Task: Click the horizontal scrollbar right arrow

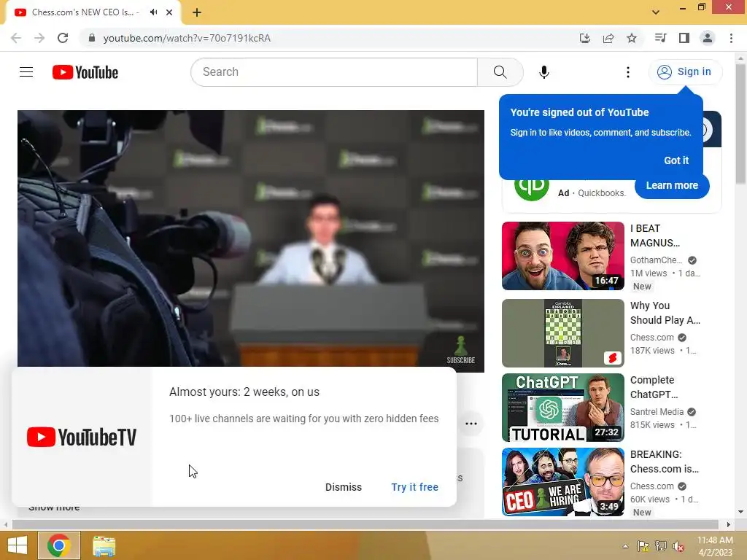Action: pyautogui.click(x=728, y=525)
